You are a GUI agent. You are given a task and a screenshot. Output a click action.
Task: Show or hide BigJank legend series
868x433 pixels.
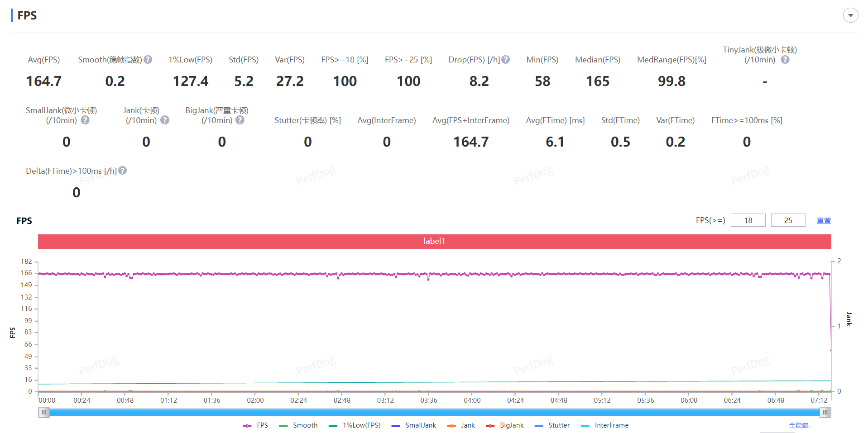[505, 425]
